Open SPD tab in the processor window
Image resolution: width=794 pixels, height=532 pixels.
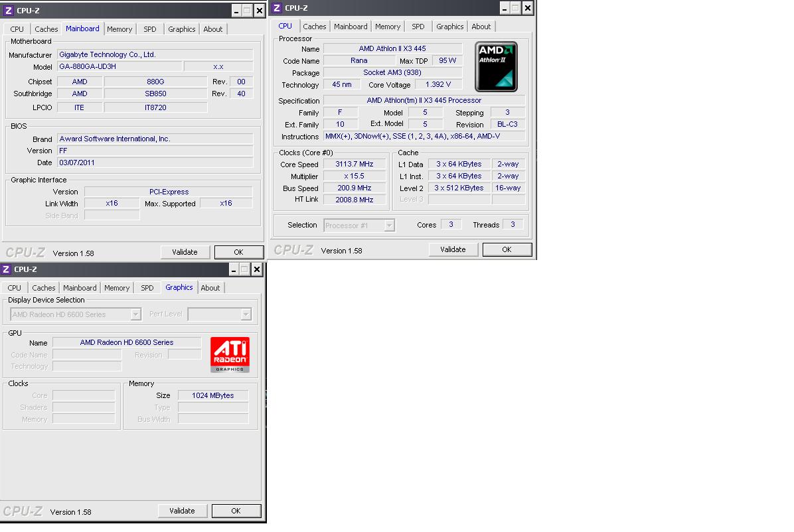(418, 27)
